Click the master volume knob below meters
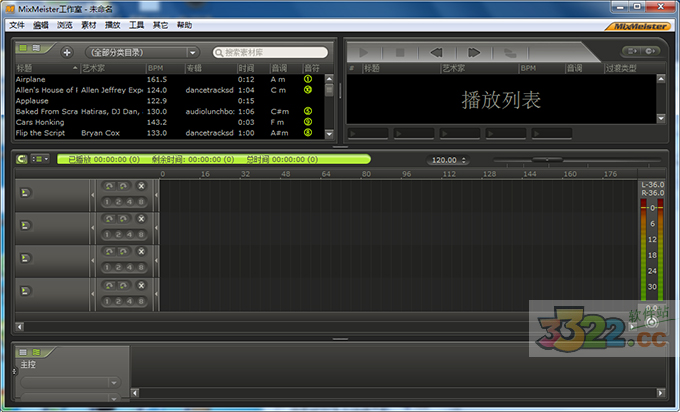Screen dimensions: 680x412 [651, 322]
